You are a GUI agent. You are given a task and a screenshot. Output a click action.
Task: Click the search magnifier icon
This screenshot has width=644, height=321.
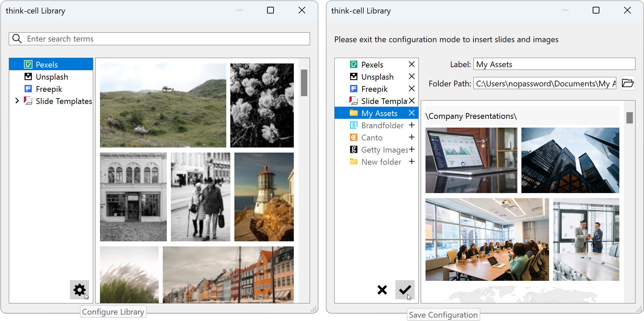(17, 39)
